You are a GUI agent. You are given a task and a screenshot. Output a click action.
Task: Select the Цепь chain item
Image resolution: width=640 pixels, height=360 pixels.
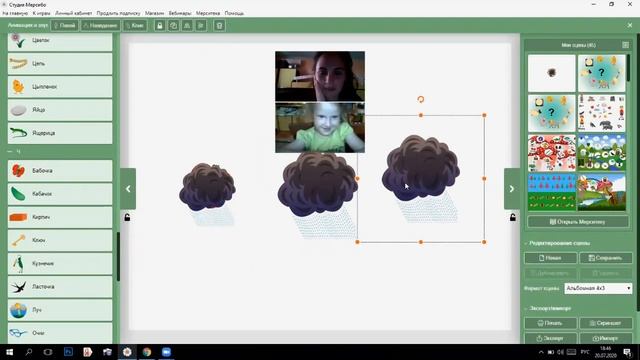[60, 64]
